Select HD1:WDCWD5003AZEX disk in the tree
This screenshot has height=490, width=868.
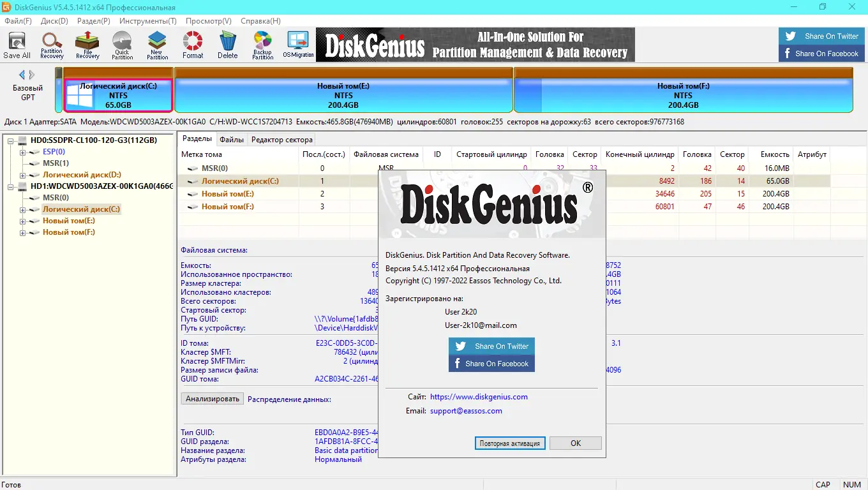[x=101, y=186]
